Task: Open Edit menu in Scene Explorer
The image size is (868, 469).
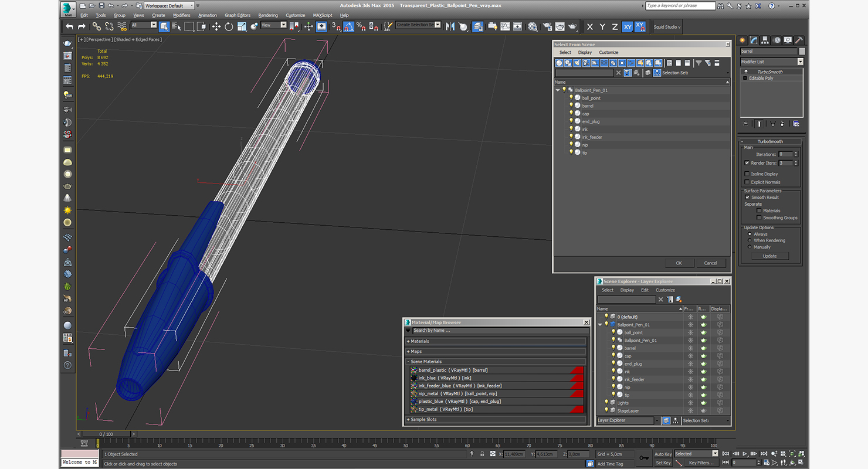Action: pos(645,290)
